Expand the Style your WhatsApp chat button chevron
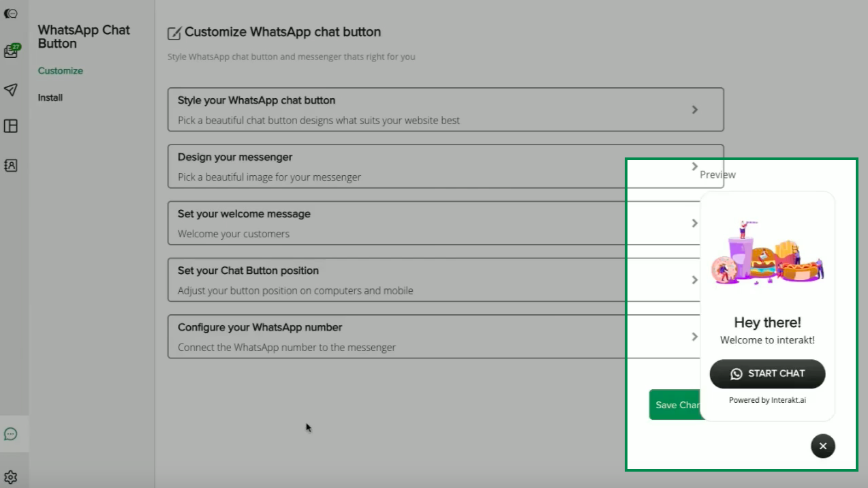The height and width of the screenshot is (488, 868). (x=695, y=110)
